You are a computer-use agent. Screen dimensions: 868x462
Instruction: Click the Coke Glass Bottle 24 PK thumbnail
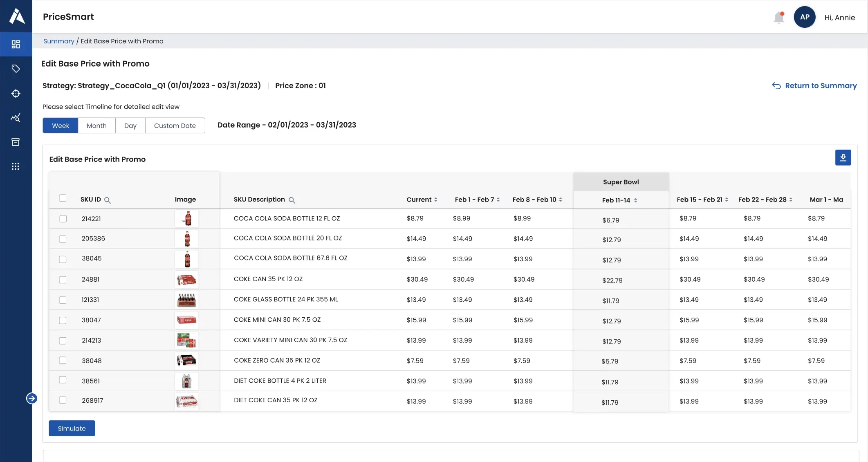click(x=187, y=300)
